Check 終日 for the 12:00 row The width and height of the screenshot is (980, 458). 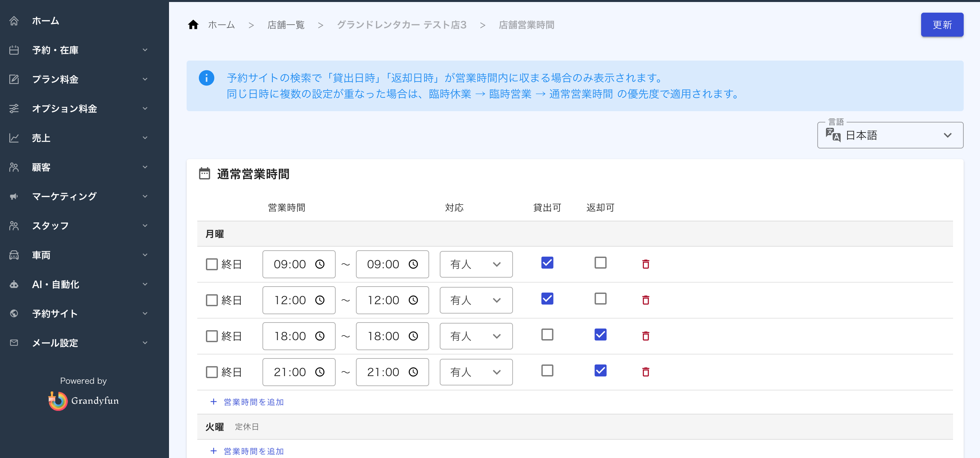click(x=212, y=300)
